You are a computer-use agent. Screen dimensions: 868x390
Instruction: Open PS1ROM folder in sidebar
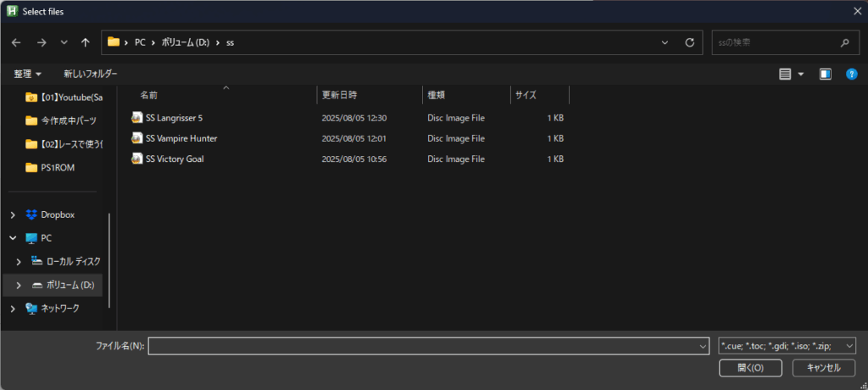click(50, 167)
